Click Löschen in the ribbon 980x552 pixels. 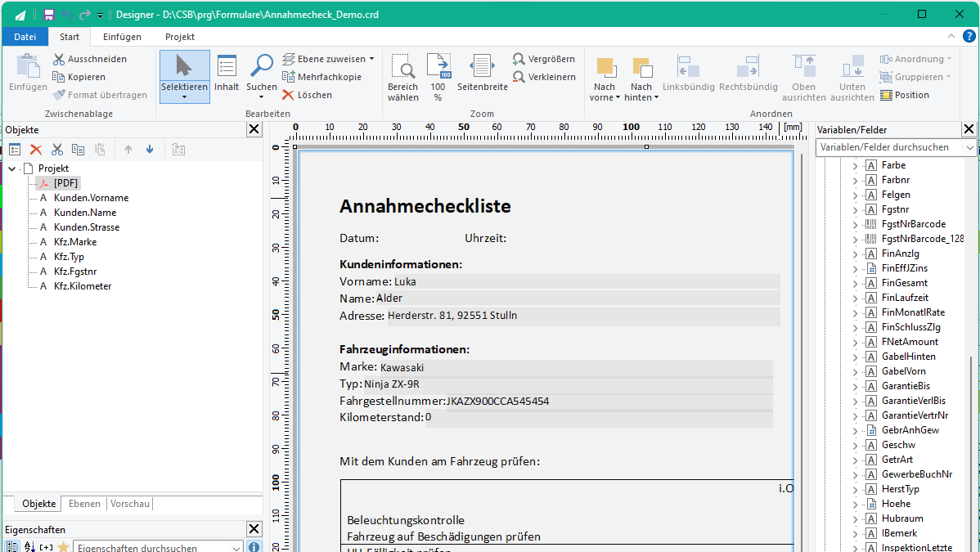coord(307,95)
